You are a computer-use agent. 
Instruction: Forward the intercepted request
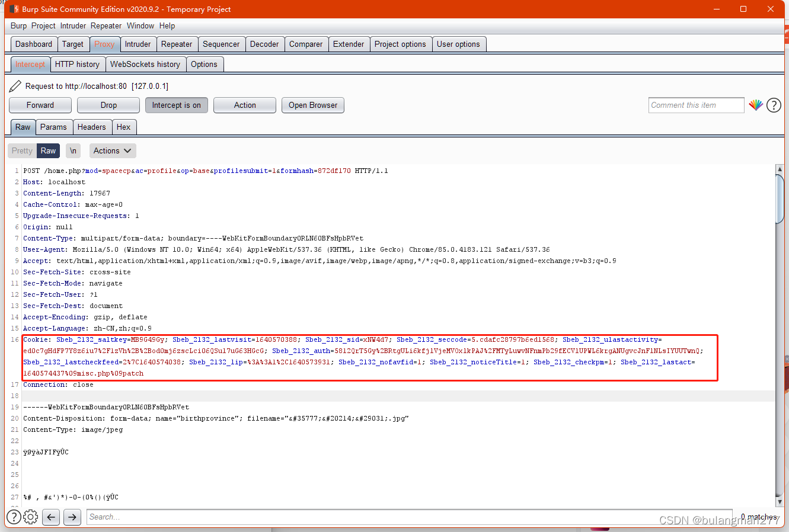pyautogui.click(x=40, y=105)
